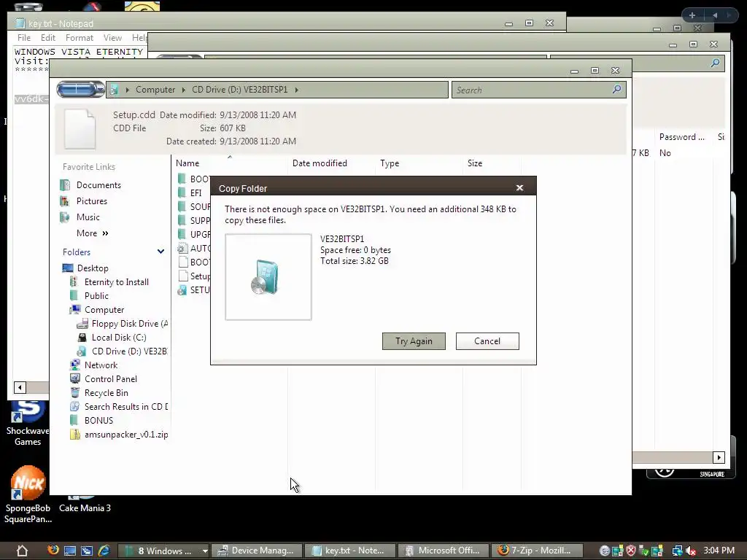Open SpongeBob SquarePants desktop shortcut
Screen dimensions: 747x560
tap(28, 495)
